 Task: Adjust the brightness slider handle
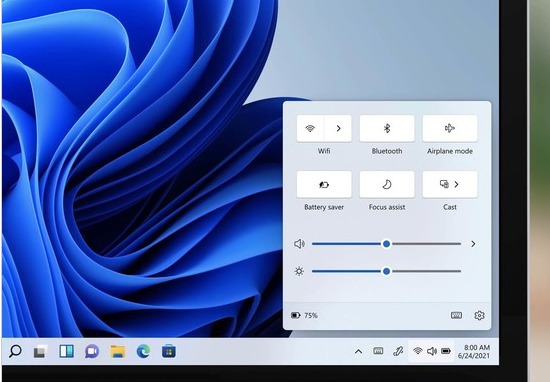pyautogui.click(x=387, y=271)
